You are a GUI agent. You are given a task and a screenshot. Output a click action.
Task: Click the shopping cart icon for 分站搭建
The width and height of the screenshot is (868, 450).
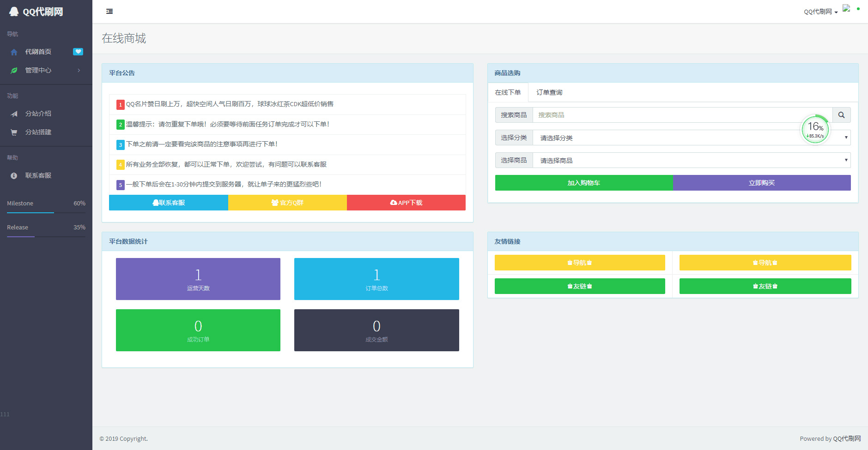(14, 132)
